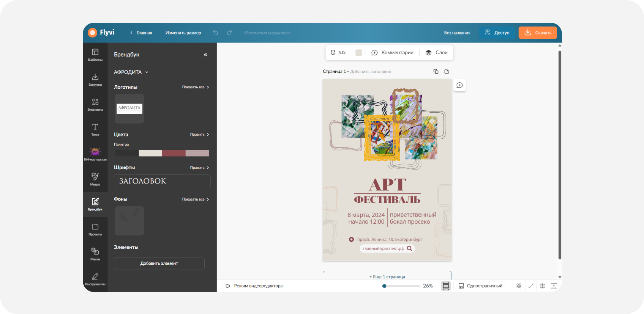Toggle rulers display
The width and height of the screenshot is (644, 314).
(554, 286)
